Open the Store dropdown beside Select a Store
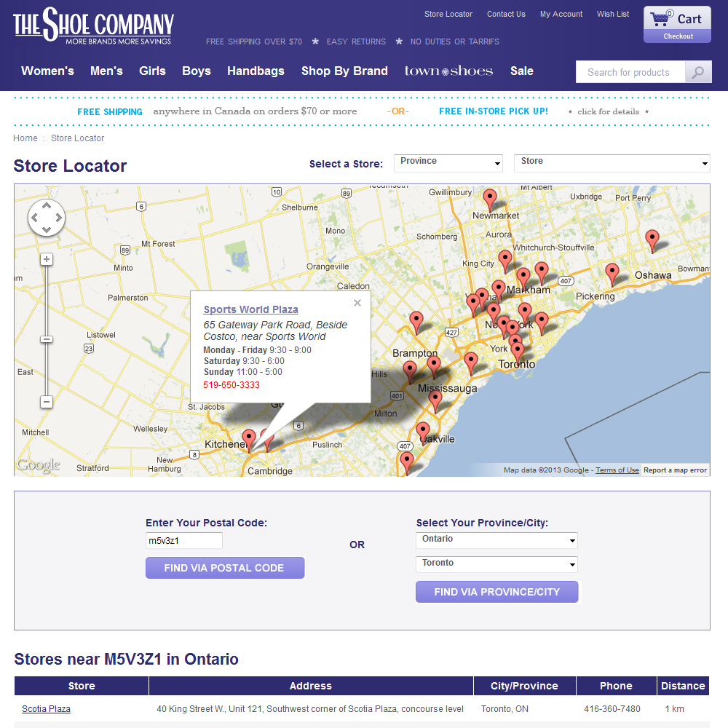728x728 pixels. (612, 163)
